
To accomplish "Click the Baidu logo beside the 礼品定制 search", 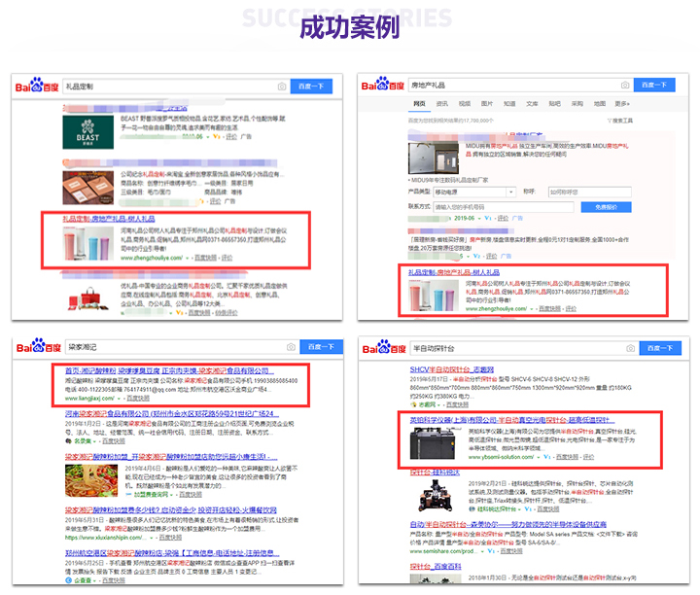I will click(36, 87).
